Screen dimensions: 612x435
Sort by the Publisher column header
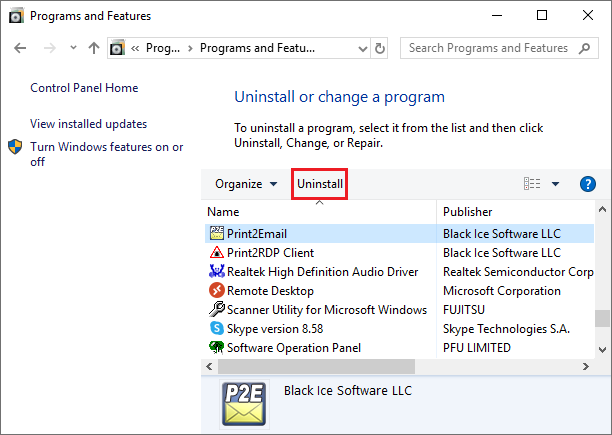467,211
